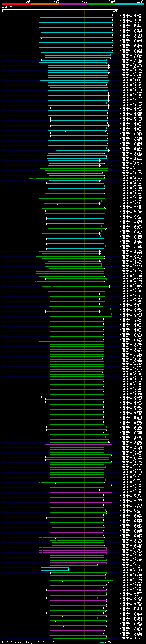Open hit UniRef100_A9PAG8

click(x=131, y=17)
